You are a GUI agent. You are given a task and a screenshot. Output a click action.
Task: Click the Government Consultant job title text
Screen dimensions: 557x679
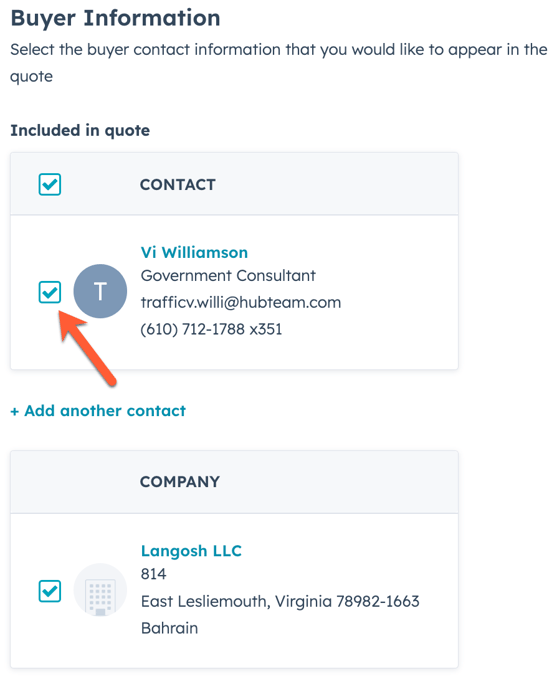(x=228, y=275)
